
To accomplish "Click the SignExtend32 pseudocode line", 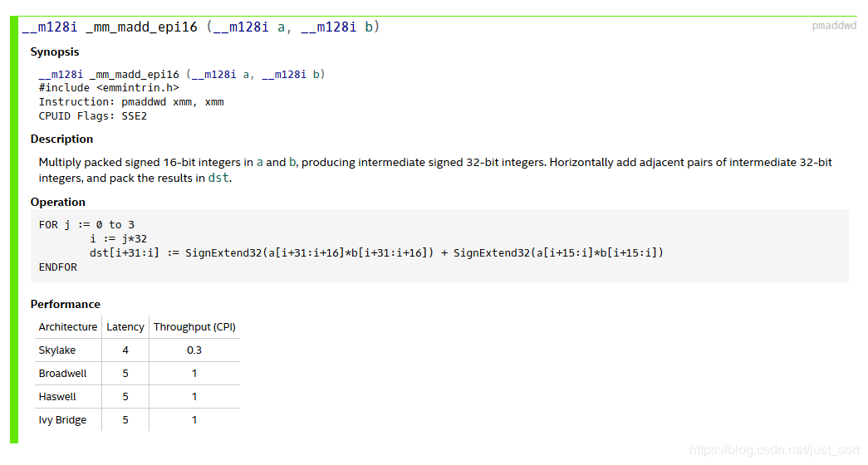I will [376, 253].
